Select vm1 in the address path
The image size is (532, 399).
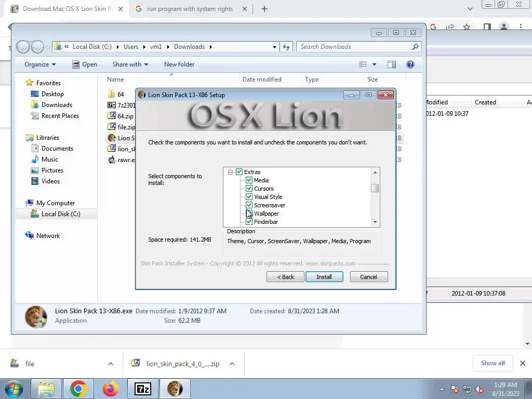tap(156, 47)
